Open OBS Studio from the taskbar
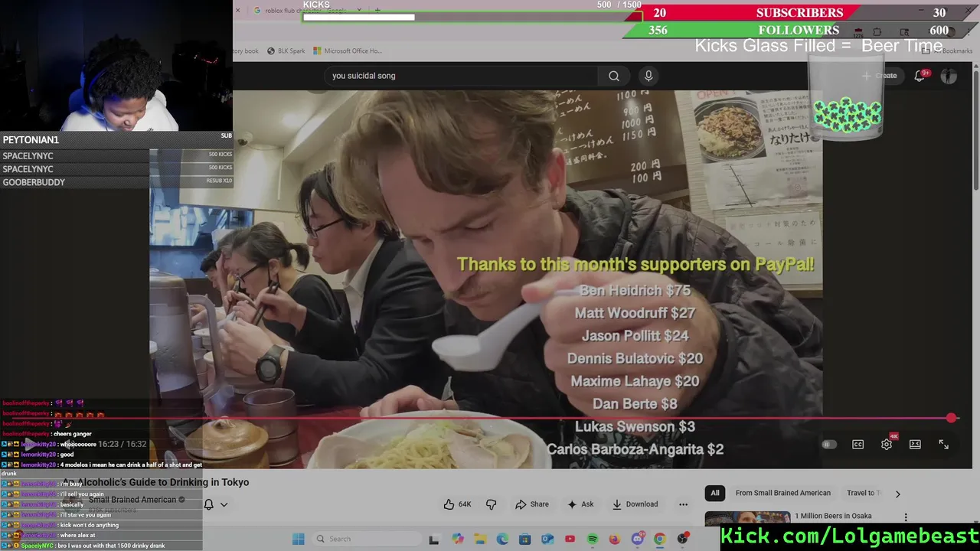980x551 pixels. [x=682, y=539]
